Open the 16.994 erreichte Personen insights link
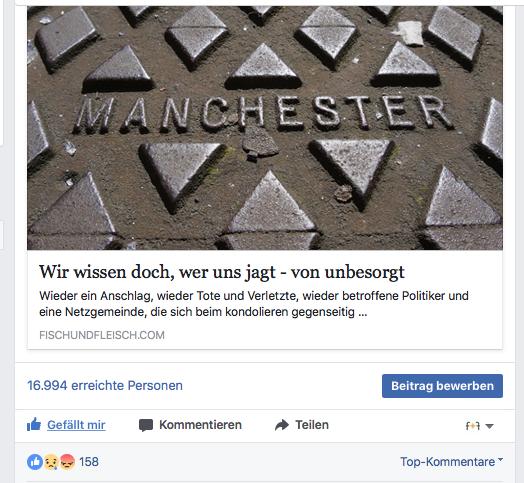 [105, 385]
